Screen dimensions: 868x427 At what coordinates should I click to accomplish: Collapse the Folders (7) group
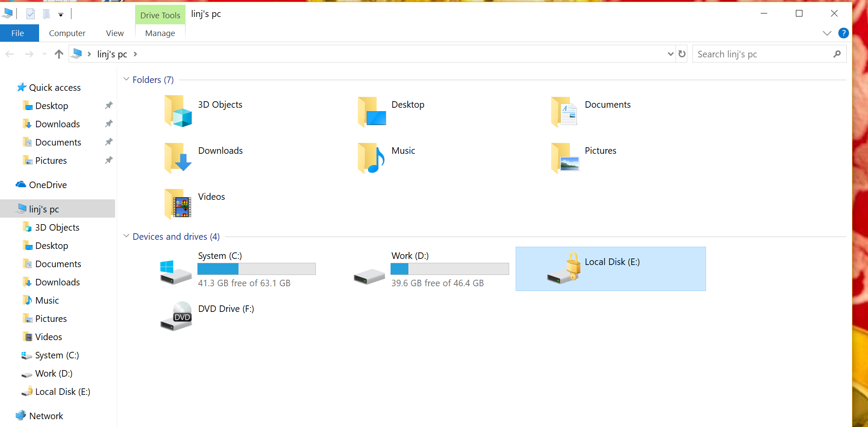(126, 79)
